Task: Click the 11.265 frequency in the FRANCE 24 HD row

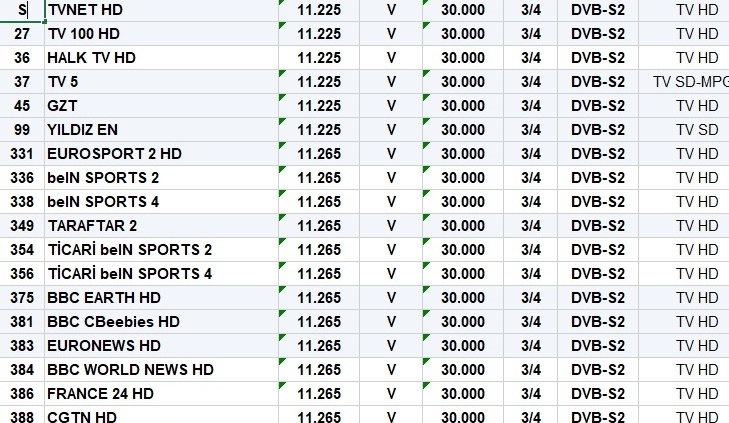Action: point(319,394)
